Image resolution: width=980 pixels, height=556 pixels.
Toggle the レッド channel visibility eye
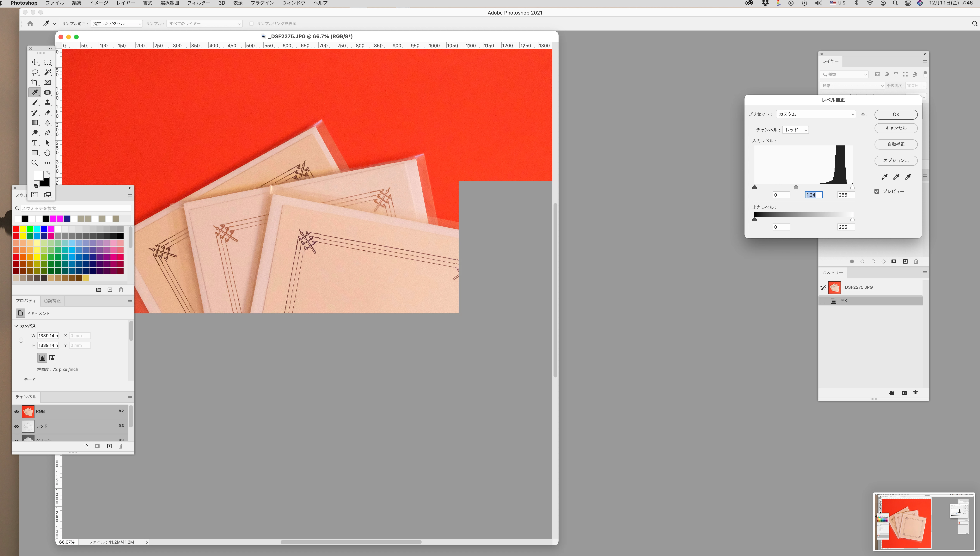(16, 426)
